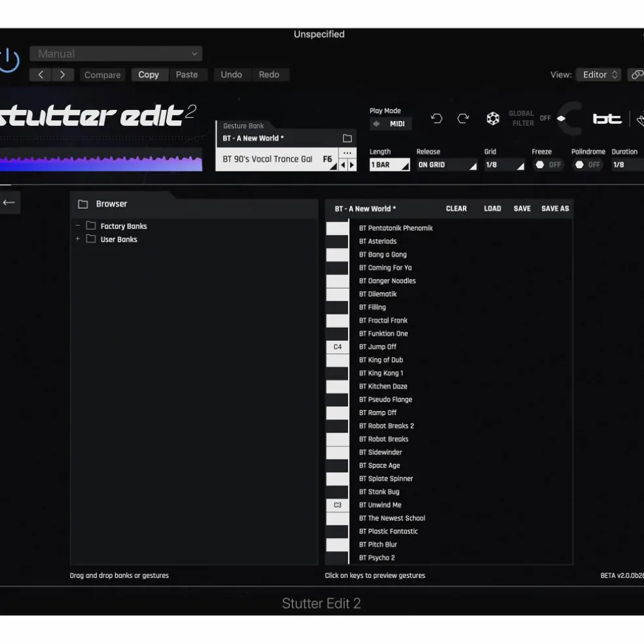644x644 pixels.
Task: Adjust the Global Filter knob
Action: click(571, 118)
